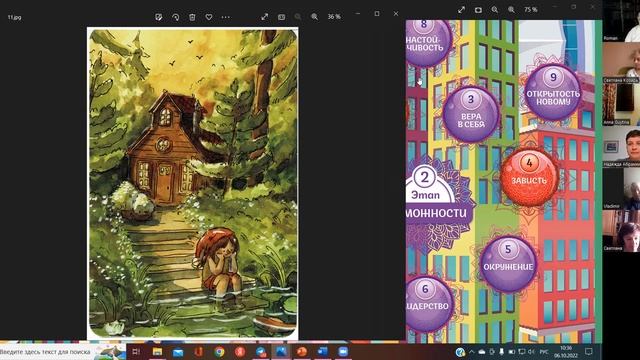Zoom out in the 36% Photos window
The width and height of the screenshot is (640, 360).
tap(298, 17)
